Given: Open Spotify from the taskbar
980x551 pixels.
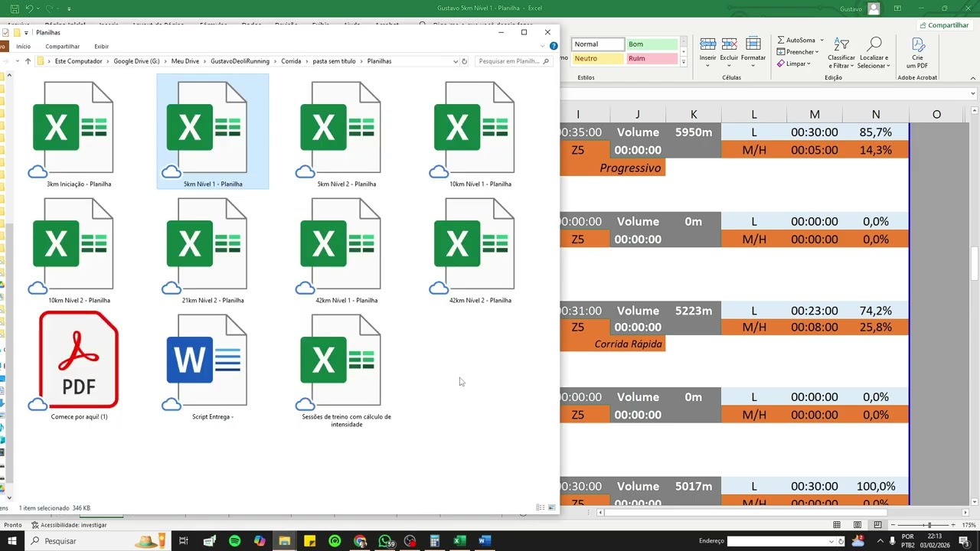Looking at the screenshot, I should (x=234, y=541).
